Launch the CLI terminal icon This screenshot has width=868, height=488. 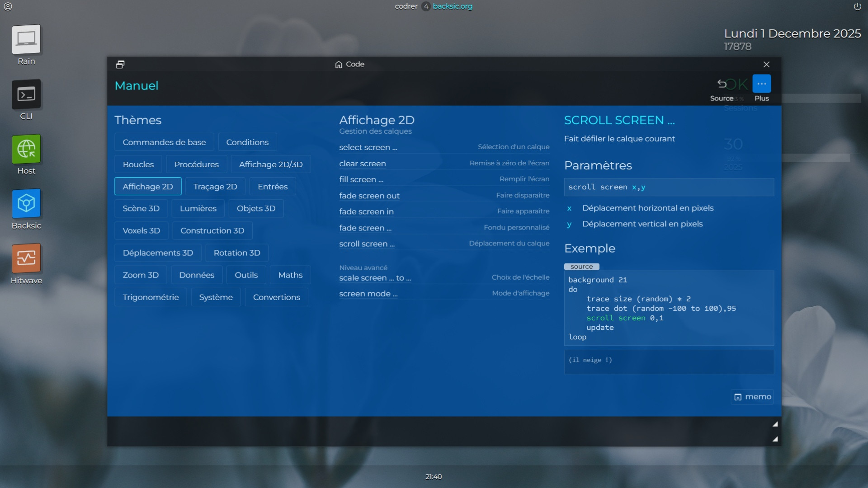click(x=26, y=94)
